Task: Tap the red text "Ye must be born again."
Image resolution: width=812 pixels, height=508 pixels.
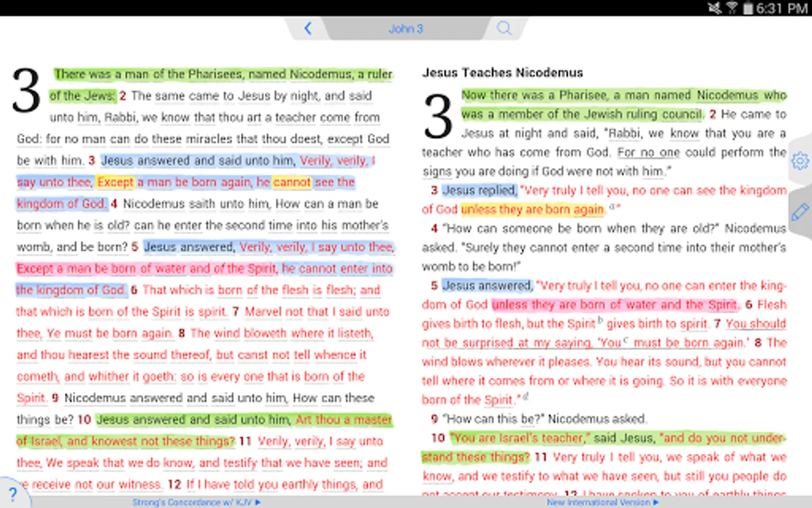Action: point(110,334)
